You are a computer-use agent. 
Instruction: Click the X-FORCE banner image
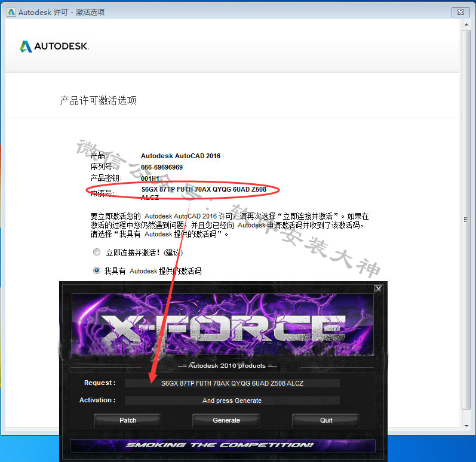point(223,324)
